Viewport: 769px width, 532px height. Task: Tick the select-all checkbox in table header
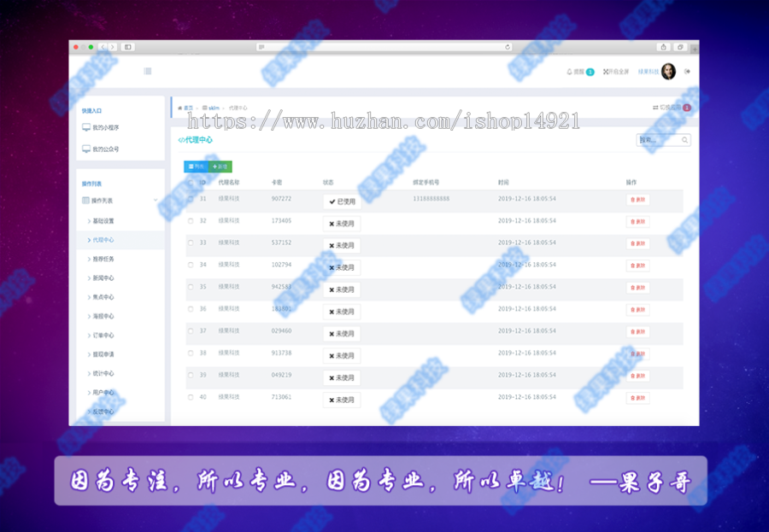coord(191,183)
